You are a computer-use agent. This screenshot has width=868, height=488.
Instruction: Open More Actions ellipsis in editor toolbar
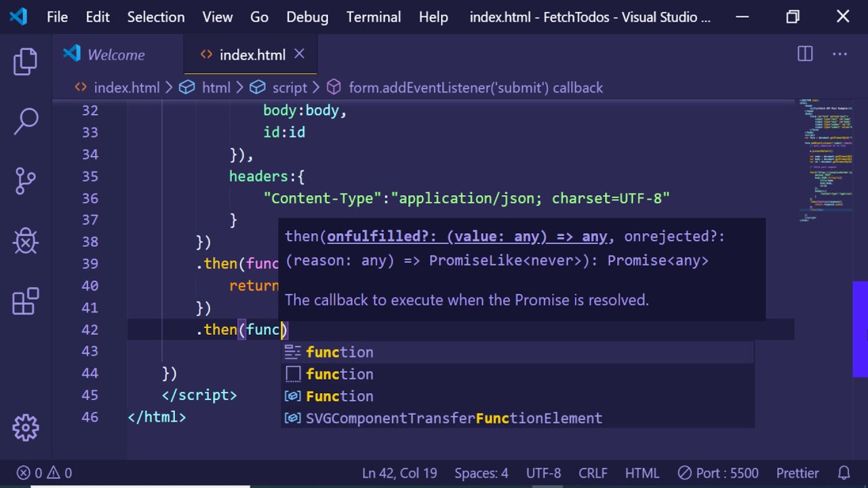point(840,54)
